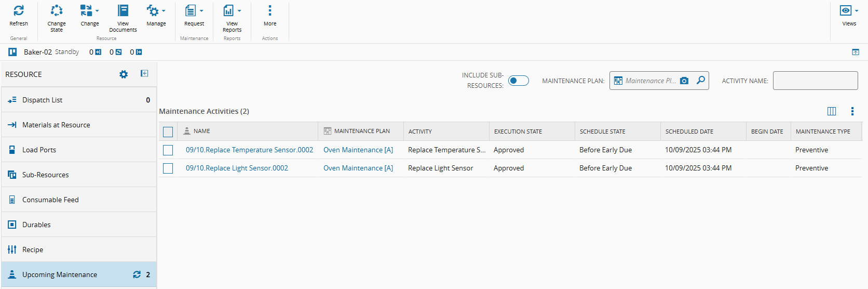Viewport: 868px width, 289px height.
Task: Click Approved state in temperature sensor row
Action: click(509, 150)
